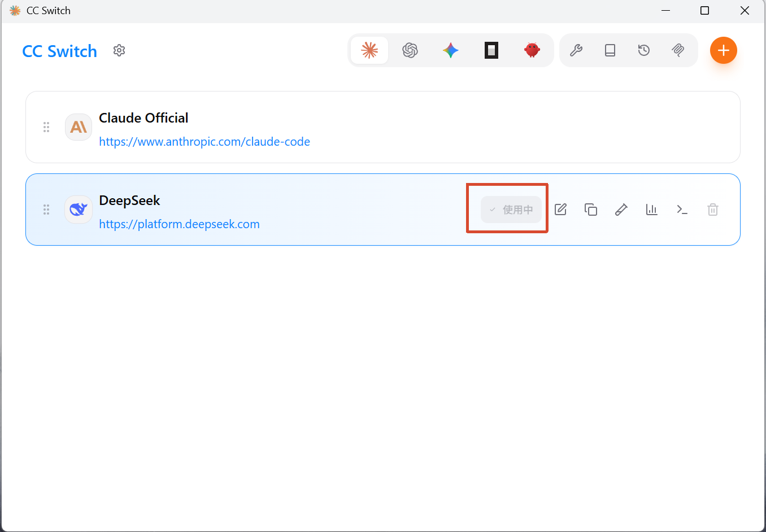Viewport: 766px width, 532px height.
Task: Open settings via the gear icon
Action: (119, 50)
